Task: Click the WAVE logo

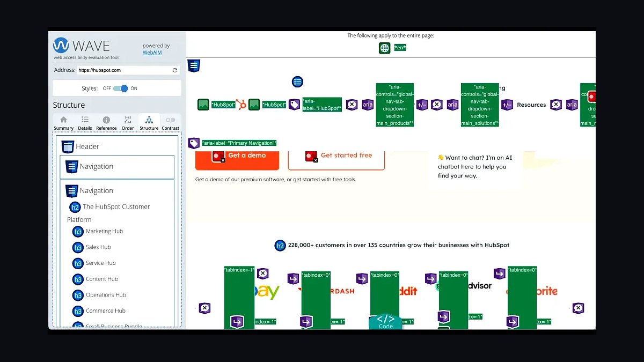Action: (82, 45)
